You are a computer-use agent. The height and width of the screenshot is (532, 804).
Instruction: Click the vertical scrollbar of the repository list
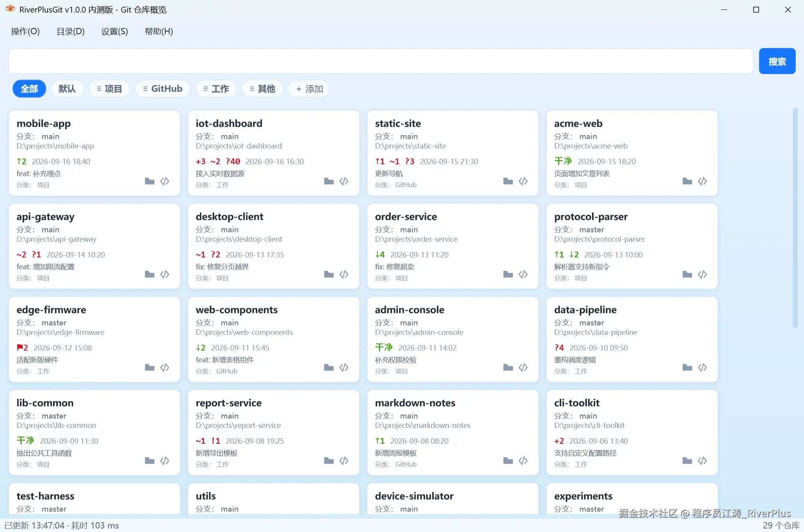[795, 218]
